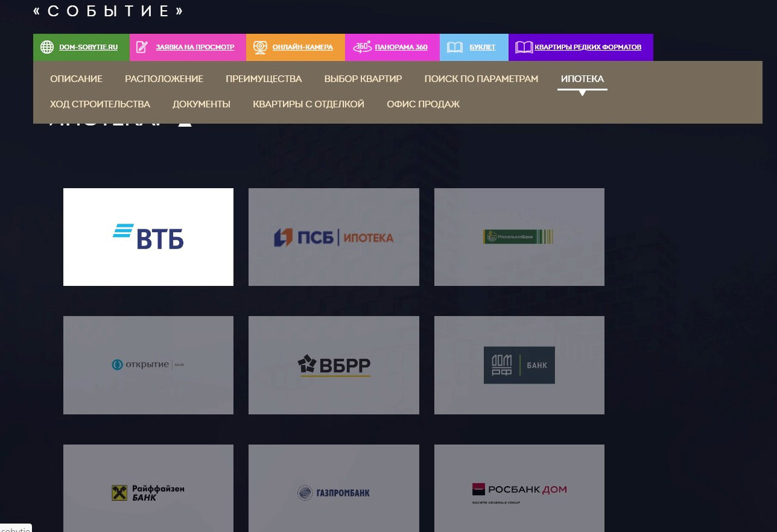Open the DOM-SOBYTIE.RU link
Screen dimensions: 777x532
pyautogui.click(x=88, y=47)
